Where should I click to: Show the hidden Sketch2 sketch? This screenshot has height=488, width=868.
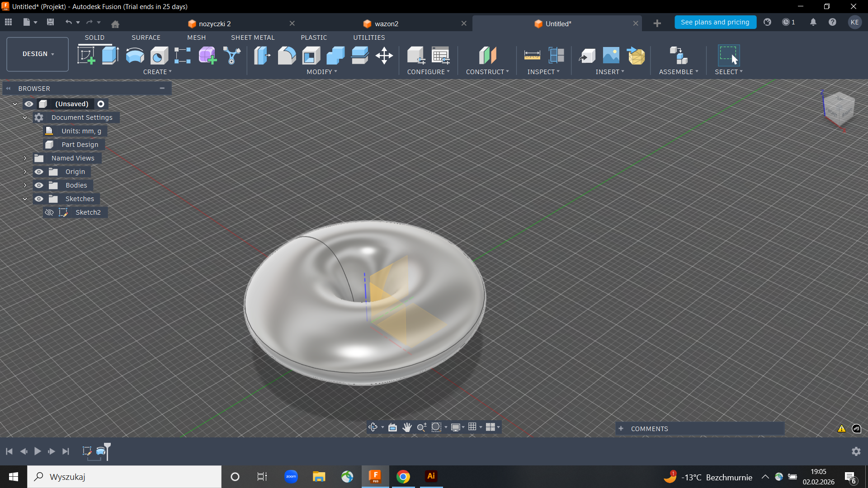point(49,212)
